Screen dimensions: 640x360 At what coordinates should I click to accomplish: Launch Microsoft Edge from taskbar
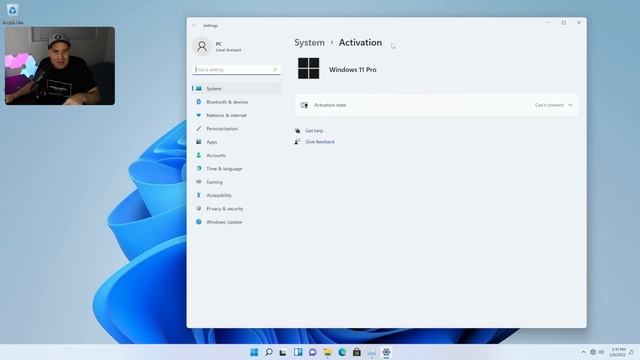342,352
